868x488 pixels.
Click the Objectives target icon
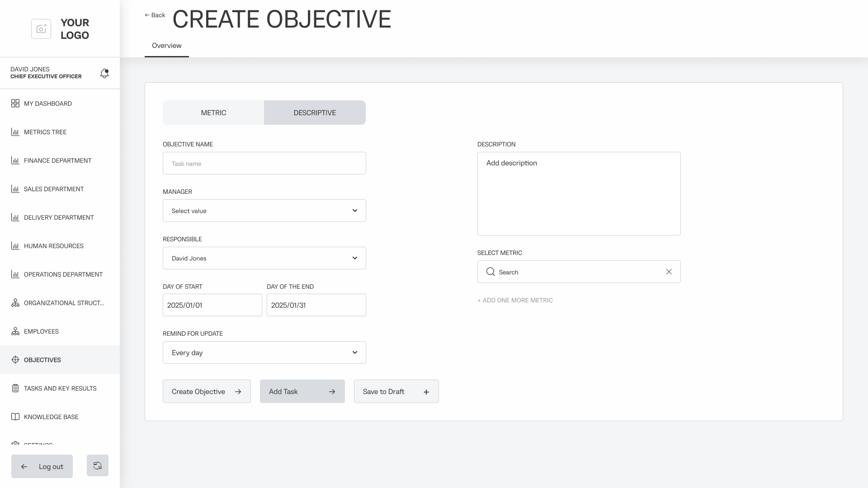pyautogui.click(x=15, y=360)
